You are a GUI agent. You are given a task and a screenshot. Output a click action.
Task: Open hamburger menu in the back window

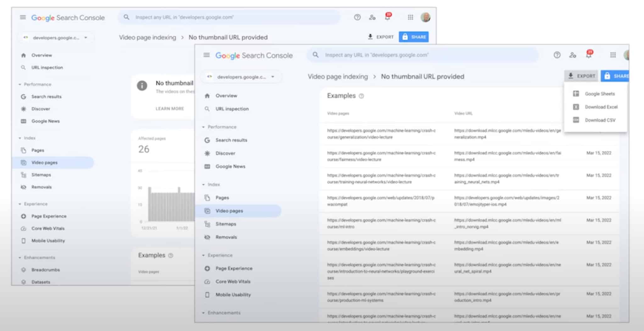coord(23,17)
